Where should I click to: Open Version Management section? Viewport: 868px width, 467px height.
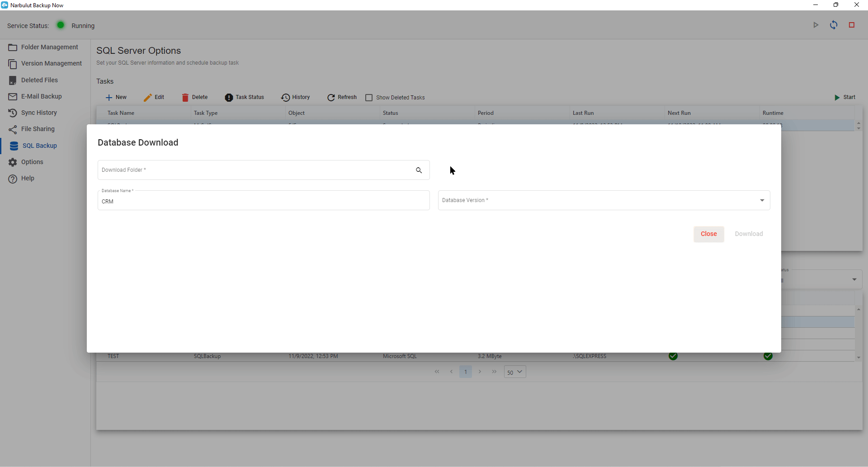pos(45,64)
